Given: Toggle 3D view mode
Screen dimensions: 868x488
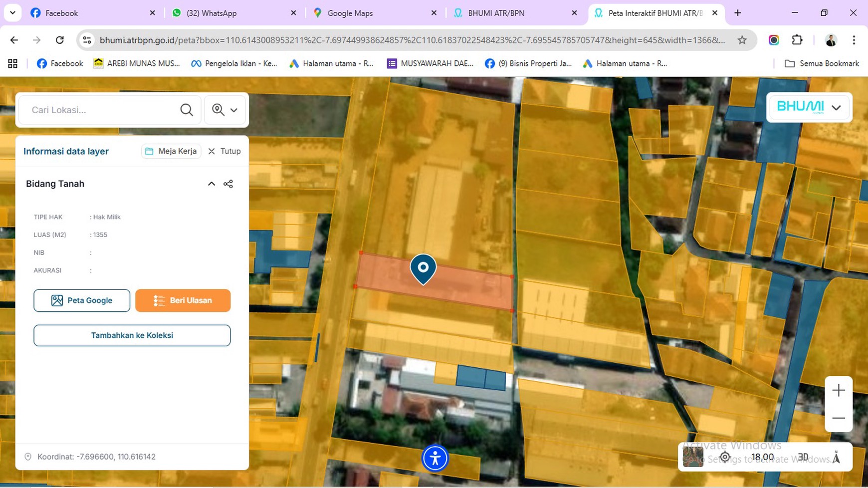Looking at the screenshot, I should [802, 456].
